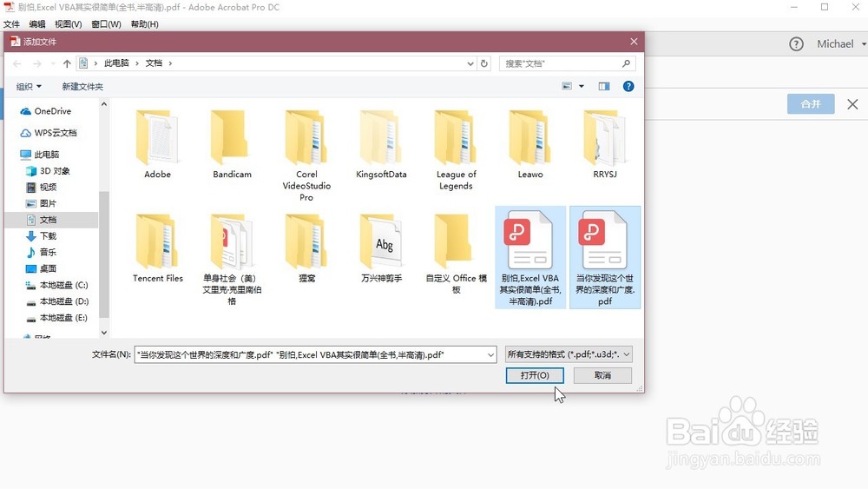The height and width of the screenshot is (489, 868).
Task: Open the 万兴神剪手 folder
Action: click(x=381, y=248)
